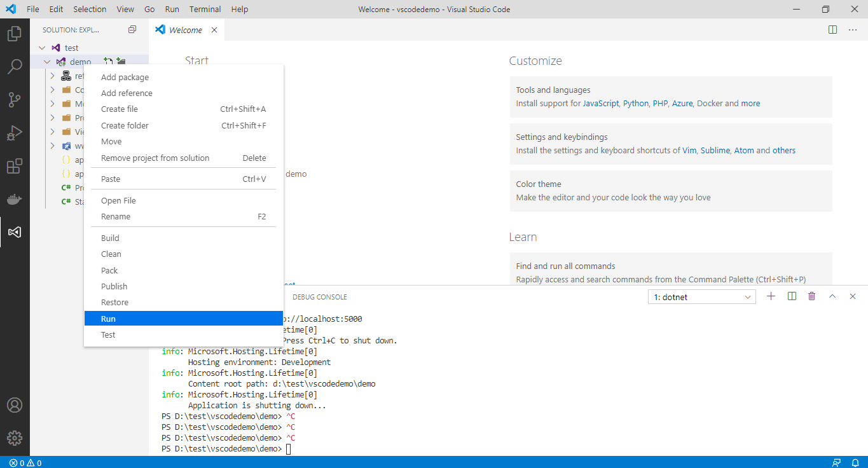868x468 pixels.
Task: Select the Welcome editor tab
Action: (186, 30)
